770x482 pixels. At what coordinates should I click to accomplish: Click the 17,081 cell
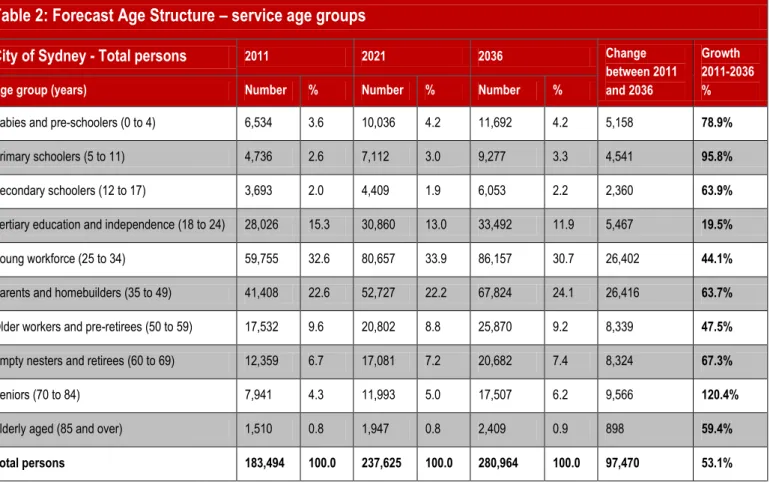[378, 361]
